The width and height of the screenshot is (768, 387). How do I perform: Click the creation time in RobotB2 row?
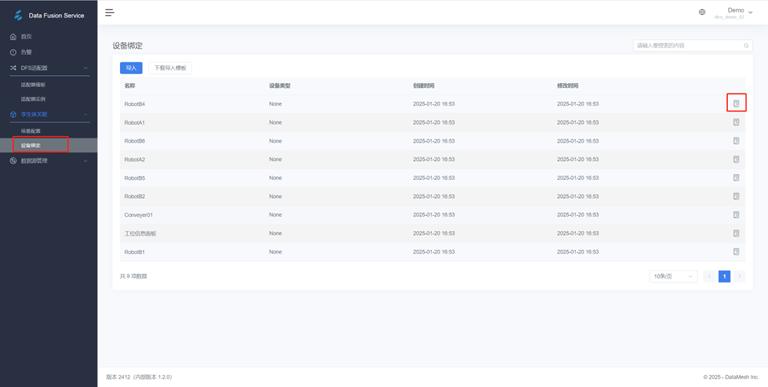tap(434, 196)
